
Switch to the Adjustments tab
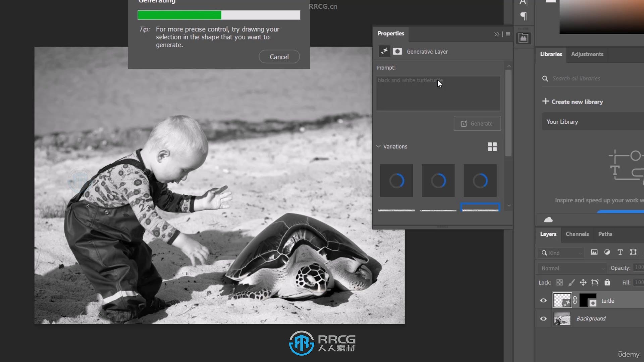click(587, 54)
